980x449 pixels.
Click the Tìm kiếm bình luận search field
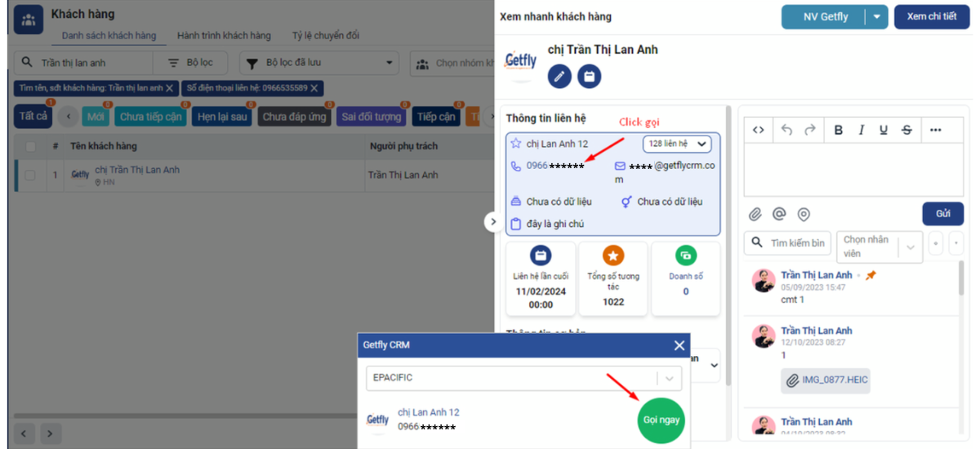pyautogui.click(x=787, y=243)
